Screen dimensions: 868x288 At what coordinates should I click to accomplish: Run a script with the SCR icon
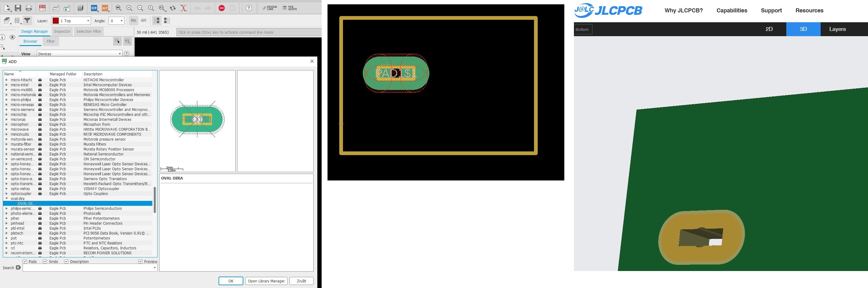coord(94,8)
